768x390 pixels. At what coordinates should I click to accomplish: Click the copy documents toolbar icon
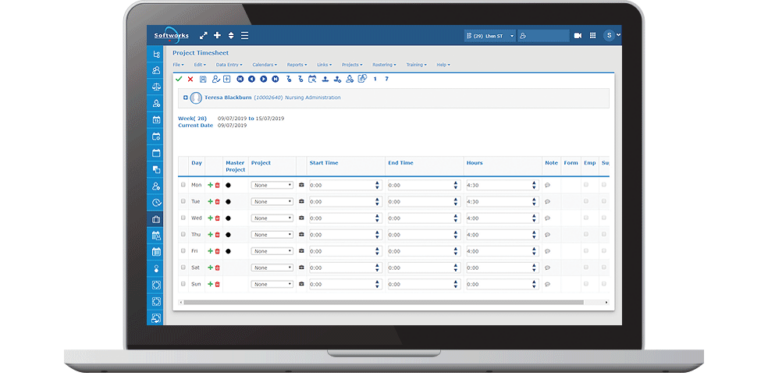pyautogui.click(x=362, y=78)
